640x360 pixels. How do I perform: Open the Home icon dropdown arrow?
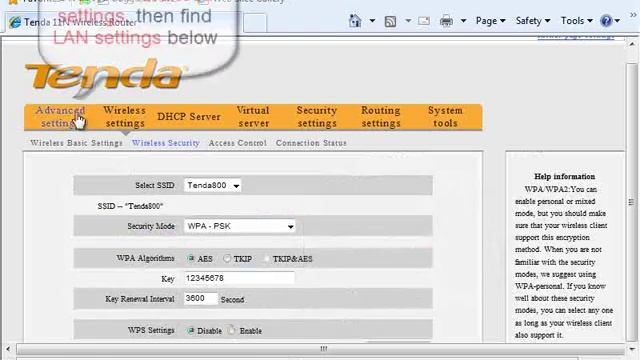click(x=372, y=20)
